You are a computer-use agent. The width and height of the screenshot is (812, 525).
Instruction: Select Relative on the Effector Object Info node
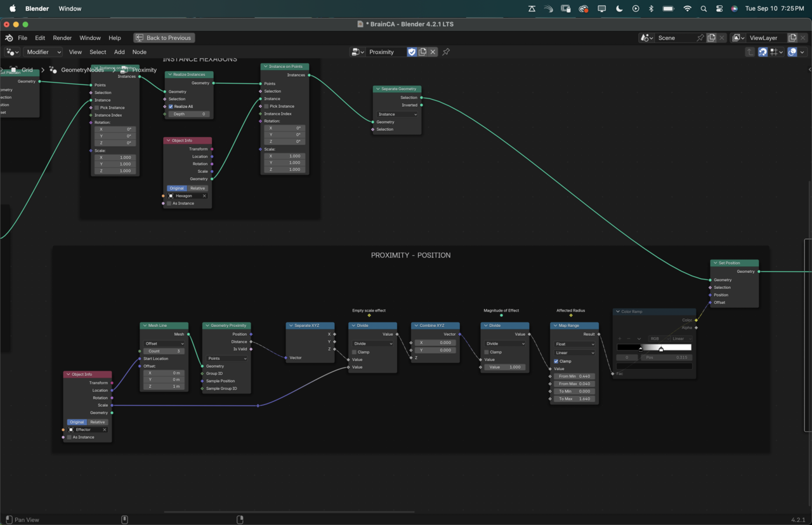point(98,422)
